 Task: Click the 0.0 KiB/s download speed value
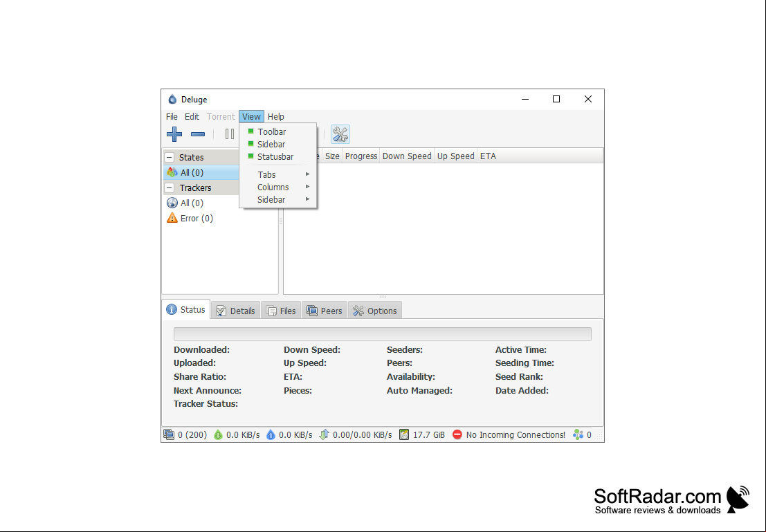(243, 434)
